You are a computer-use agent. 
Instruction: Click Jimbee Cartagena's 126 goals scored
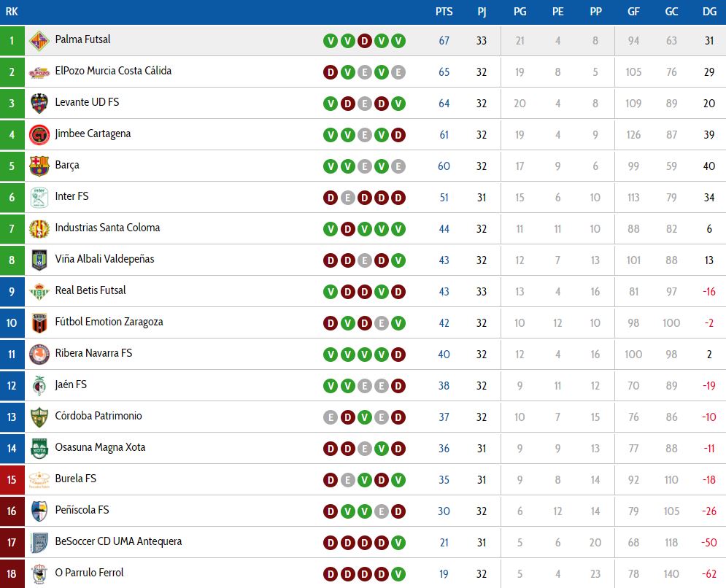click(x=633, y=135)
